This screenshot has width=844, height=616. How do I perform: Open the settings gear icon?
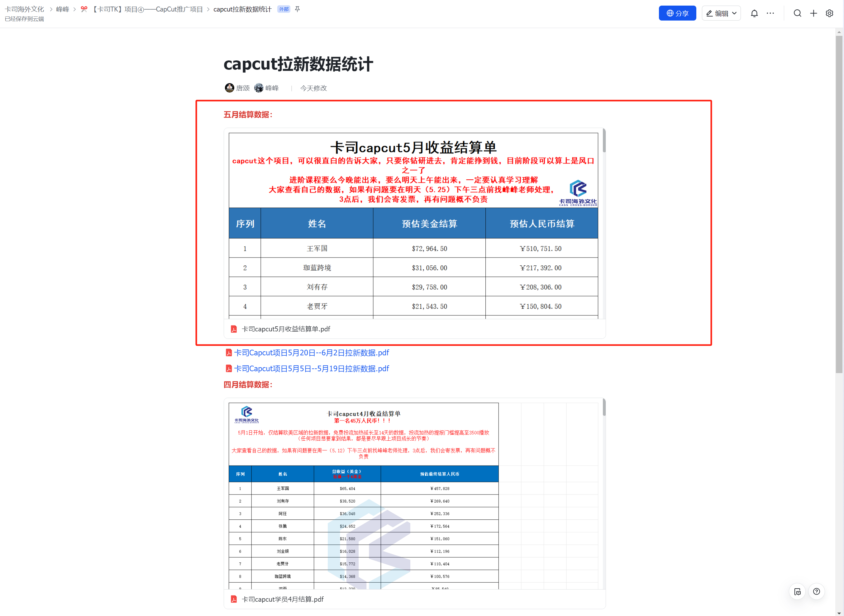[829, 13]
